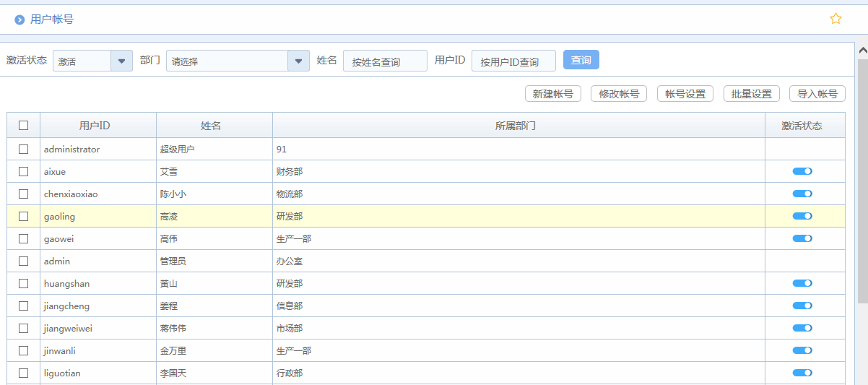Focus the 姓名 name search field
This screenshot has width=868, height=385.
(x=385, y=61)
